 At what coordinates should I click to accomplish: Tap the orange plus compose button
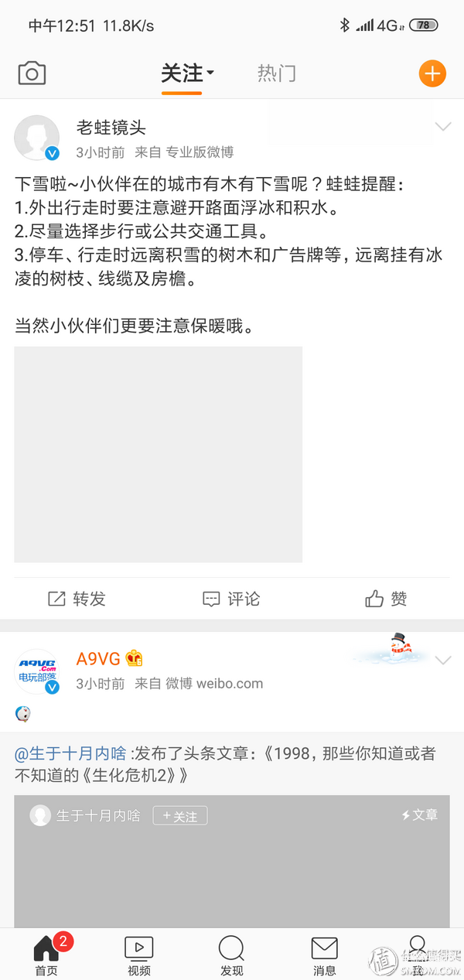click(432, 73)
